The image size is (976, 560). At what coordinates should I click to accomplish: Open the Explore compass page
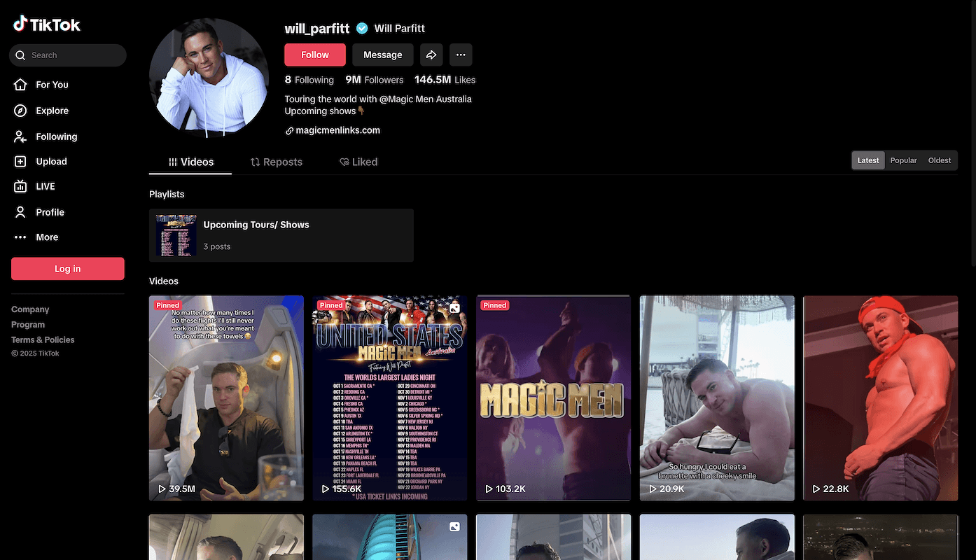coord(52,111)
